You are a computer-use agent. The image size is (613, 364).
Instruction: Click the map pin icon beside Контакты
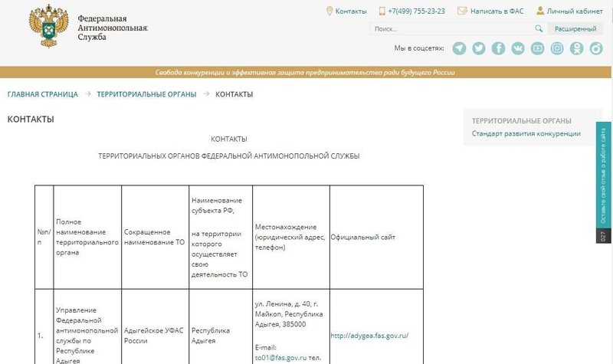click(x=329, y=11)
